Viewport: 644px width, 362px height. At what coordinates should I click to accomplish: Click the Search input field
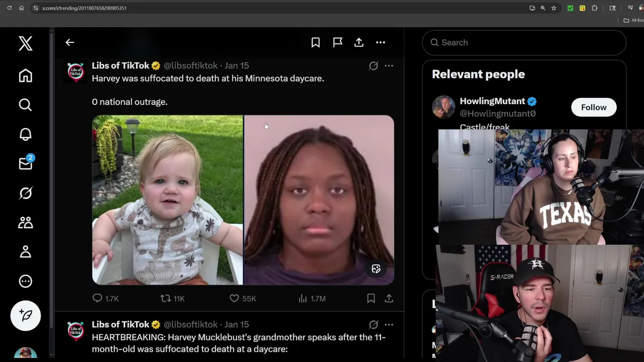point(524,43)
